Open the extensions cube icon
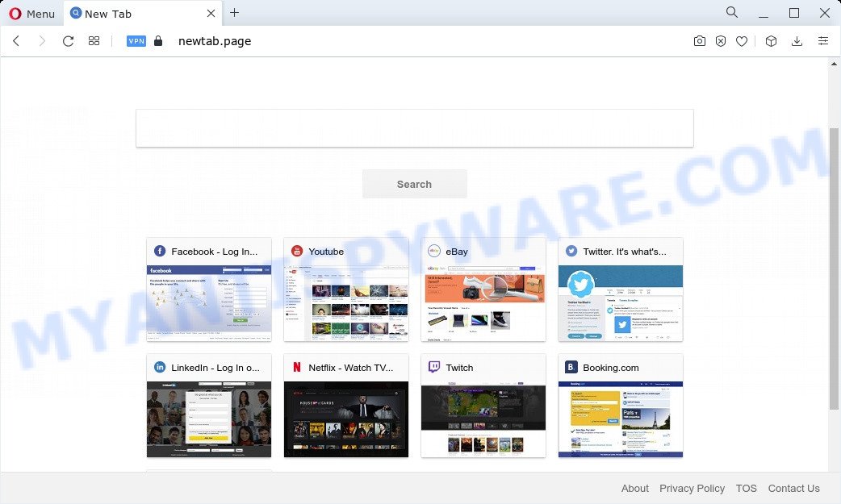 pos(771,41)
